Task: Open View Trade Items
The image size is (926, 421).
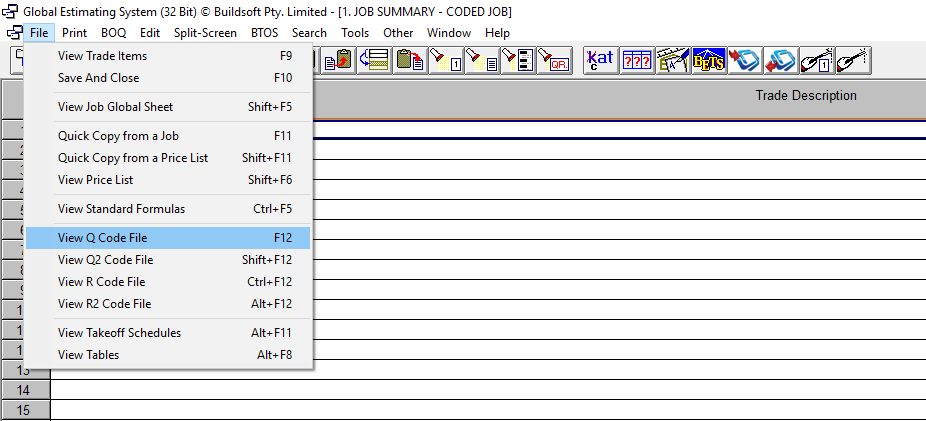Action: pos(102,56)
